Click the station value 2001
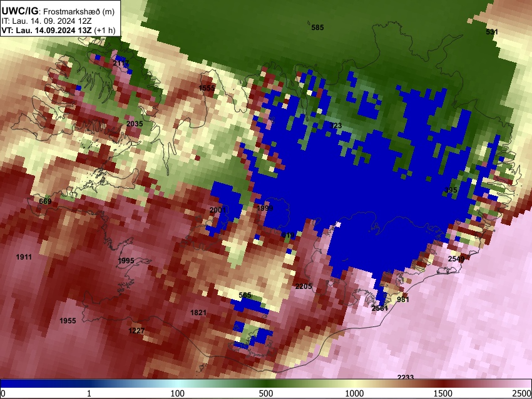Viewport: 532px width, 399px height. click(217, 210)
